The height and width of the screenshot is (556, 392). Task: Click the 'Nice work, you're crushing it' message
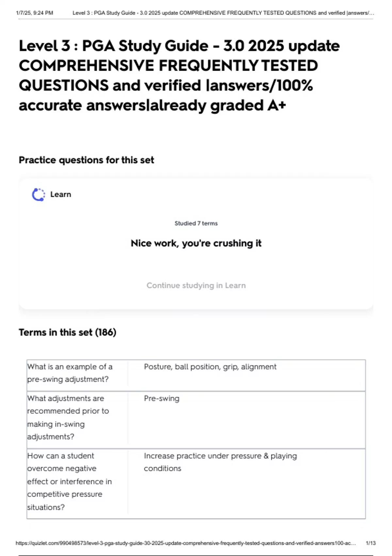click(196, 243)
